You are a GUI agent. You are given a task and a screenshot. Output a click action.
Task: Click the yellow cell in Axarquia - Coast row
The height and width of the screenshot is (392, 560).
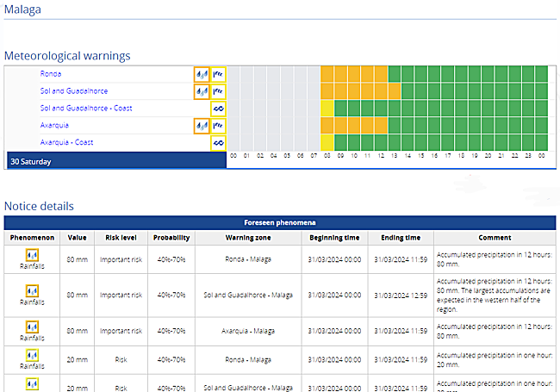(x=327, y=142)
